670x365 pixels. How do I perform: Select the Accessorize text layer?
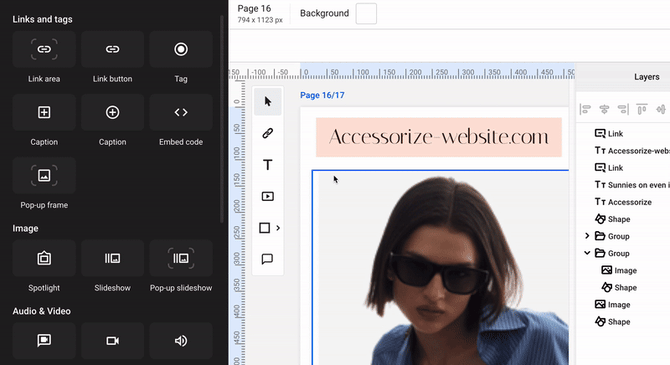click(623, 202)
